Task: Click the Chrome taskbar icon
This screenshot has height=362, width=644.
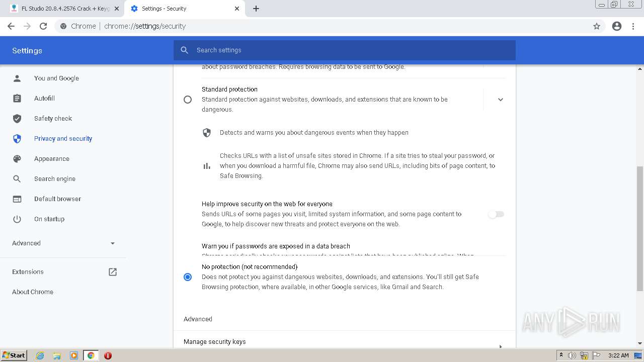Action: point(91,355)
